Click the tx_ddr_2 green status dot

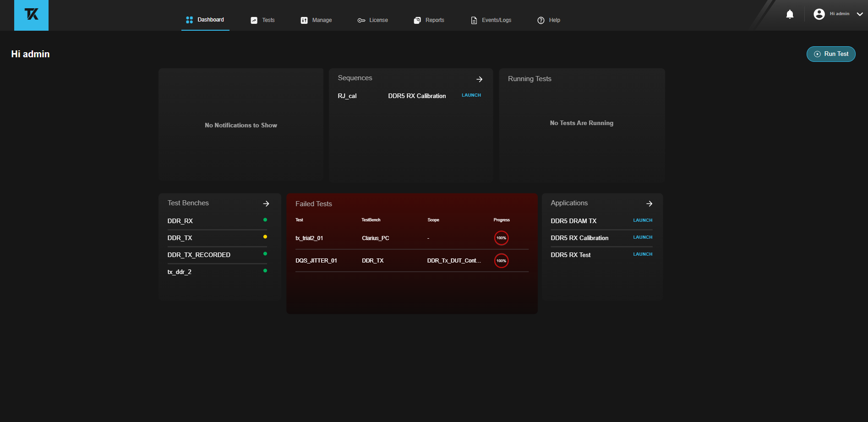[x=265, y=271]
